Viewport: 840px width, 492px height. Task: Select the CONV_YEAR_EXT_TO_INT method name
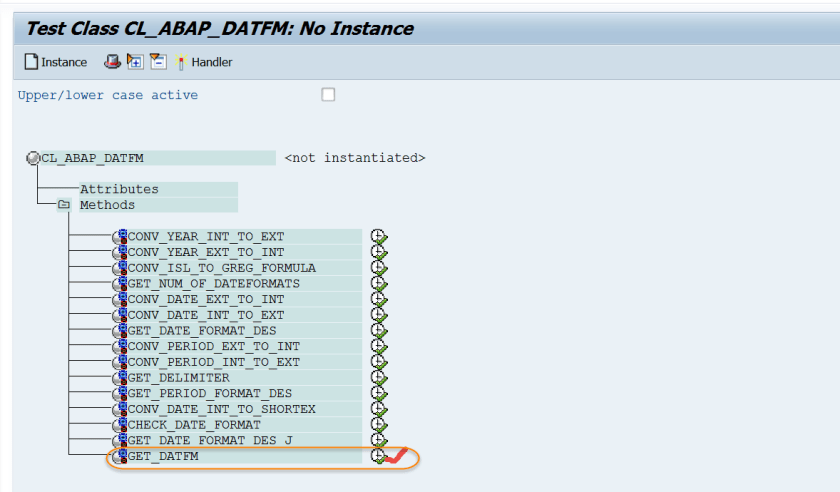click(206, 252)
